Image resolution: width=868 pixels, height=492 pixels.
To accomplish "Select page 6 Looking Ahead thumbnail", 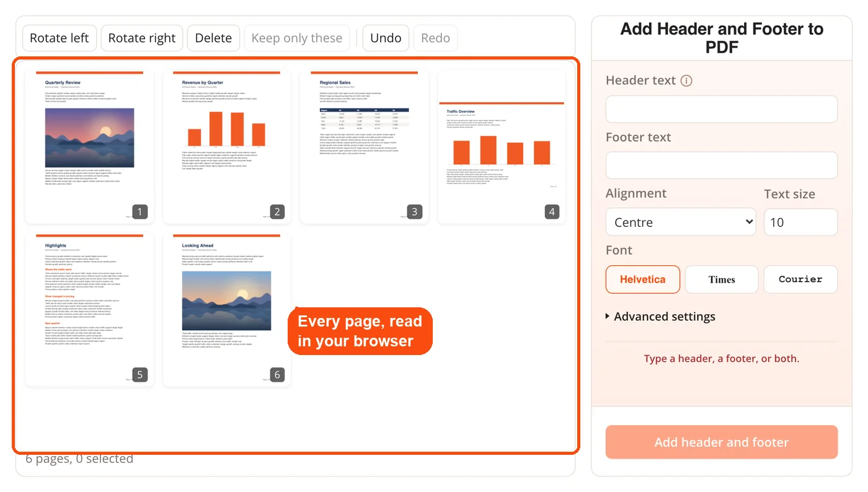I will click(x=227, y=310).
